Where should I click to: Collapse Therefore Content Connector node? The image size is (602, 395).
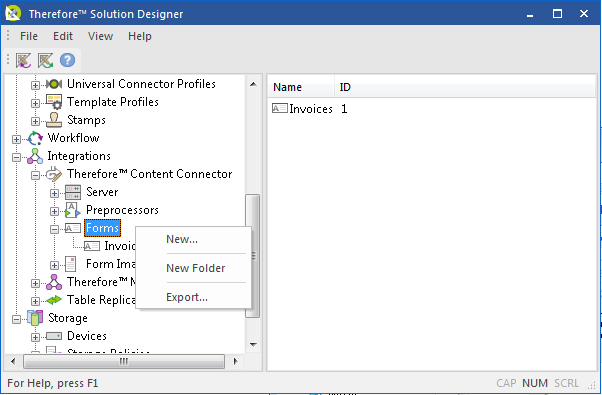click(35, 175)
